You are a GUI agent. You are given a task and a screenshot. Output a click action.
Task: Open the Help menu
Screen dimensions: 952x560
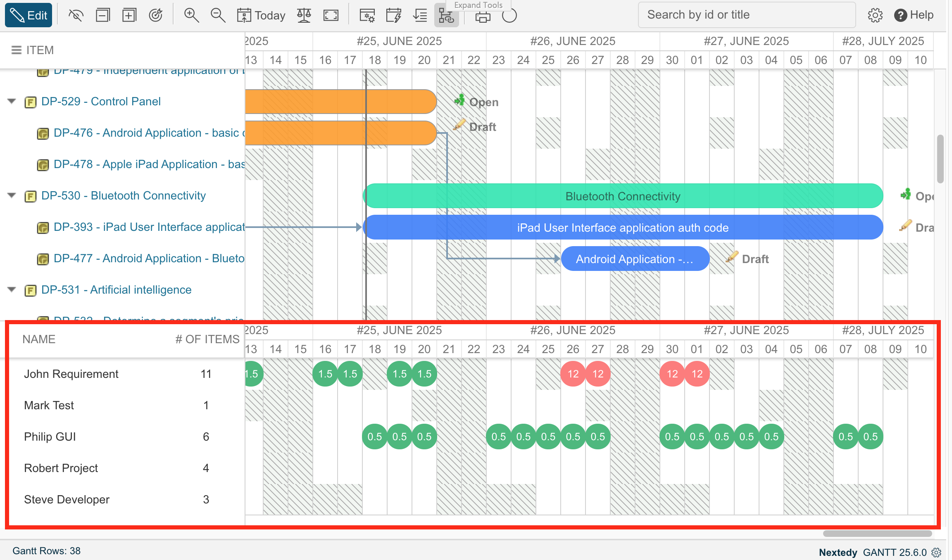click(914, 15)
